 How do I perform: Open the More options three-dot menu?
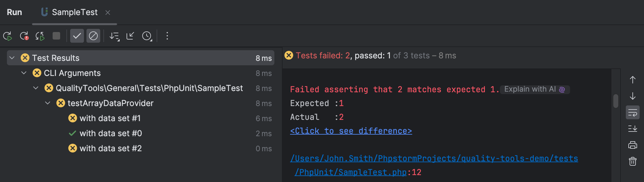(167, 36)
